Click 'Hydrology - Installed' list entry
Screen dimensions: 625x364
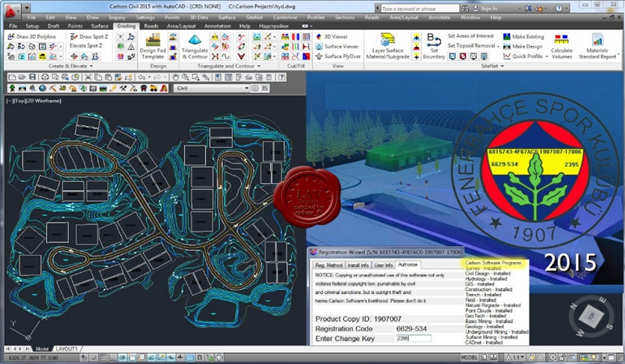(x=486, y=279)
